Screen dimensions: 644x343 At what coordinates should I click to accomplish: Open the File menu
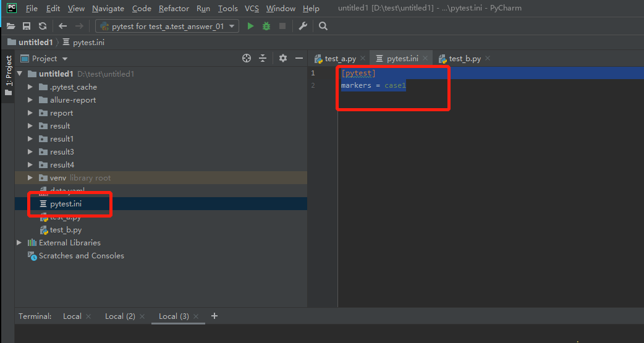(32, 8)
